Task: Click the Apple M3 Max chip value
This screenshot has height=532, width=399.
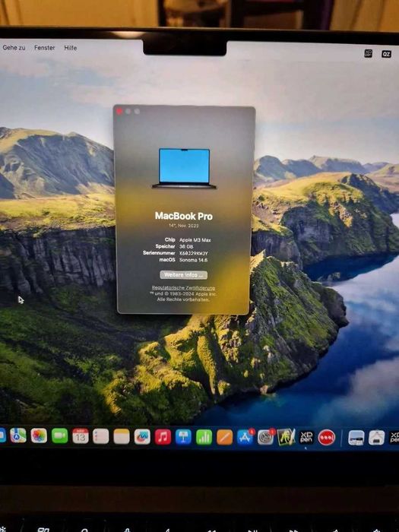Action: click(195, 240)
